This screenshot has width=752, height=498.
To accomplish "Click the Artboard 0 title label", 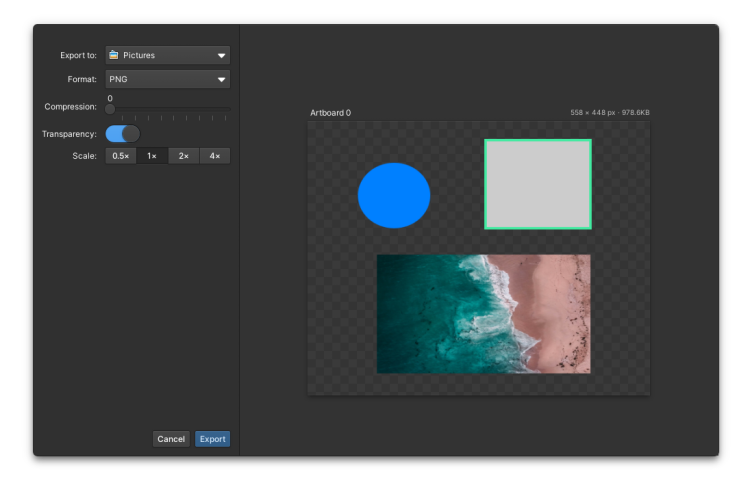I will coord(330,113).
